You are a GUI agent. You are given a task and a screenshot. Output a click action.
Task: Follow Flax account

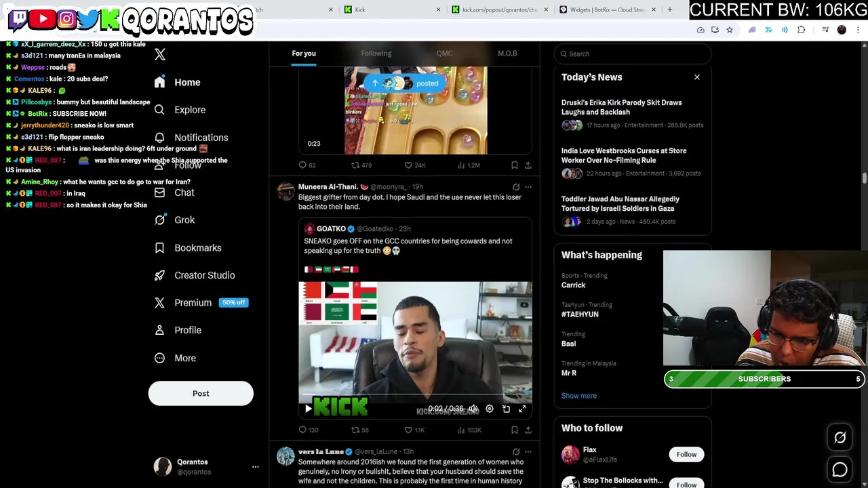pyautogui.click(x=686, y=454)
